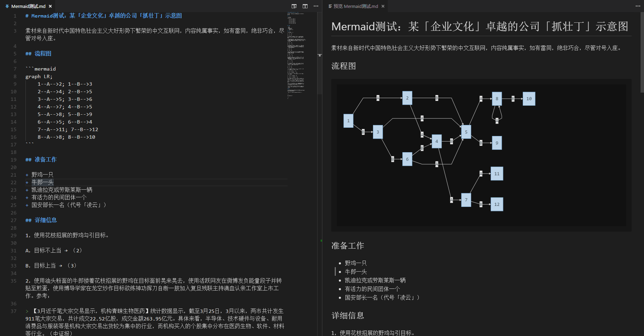Click the minimap in the editor
The width and height of the screenshot is (644, 336).
(x=296, y=55)
